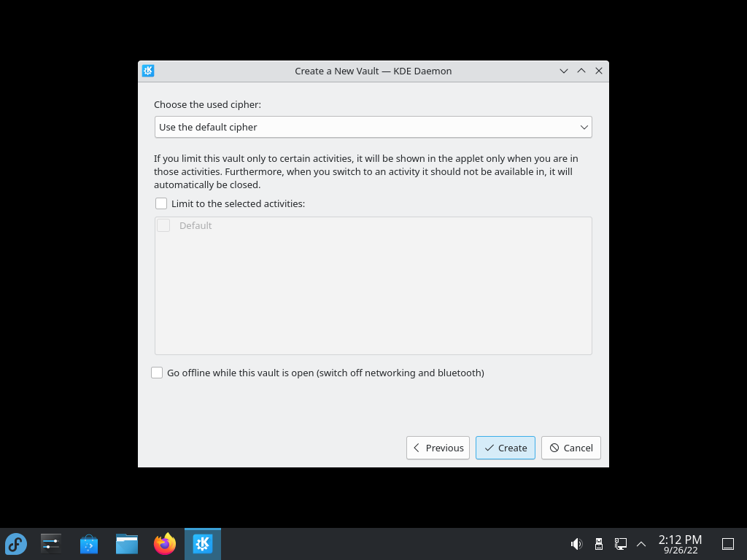The image size is (747, 560).
Task: Click the Show Desktop icon
Action: (x=728, y=544)
